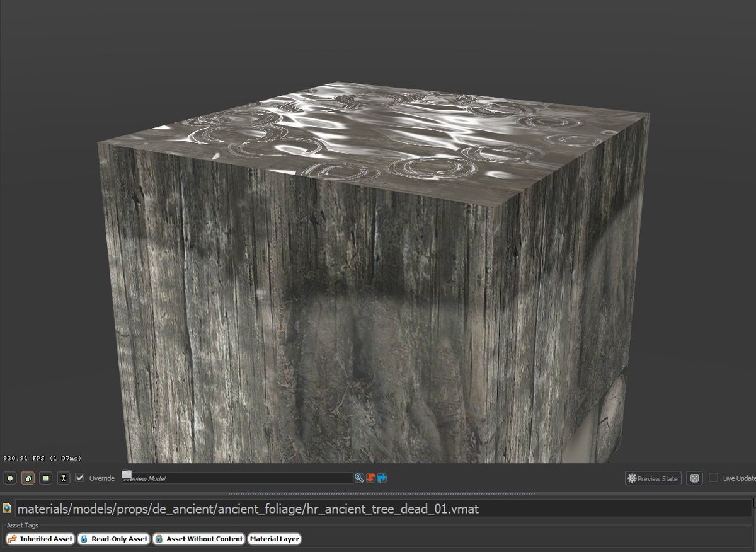Click the splitter handle above the material path
The image size is (756, 552).
coord(378,493)
